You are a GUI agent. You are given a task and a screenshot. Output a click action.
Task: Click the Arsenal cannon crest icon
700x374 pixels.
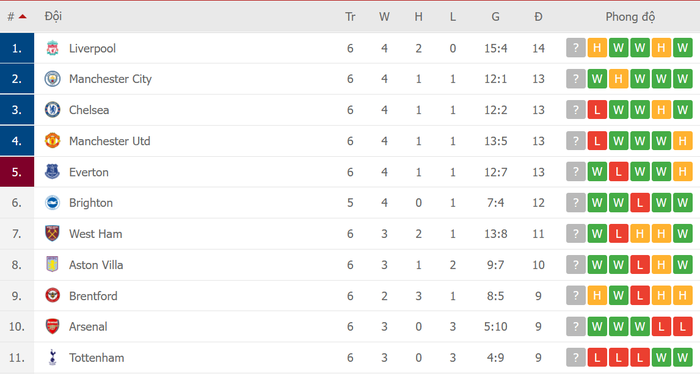[52, 327]
